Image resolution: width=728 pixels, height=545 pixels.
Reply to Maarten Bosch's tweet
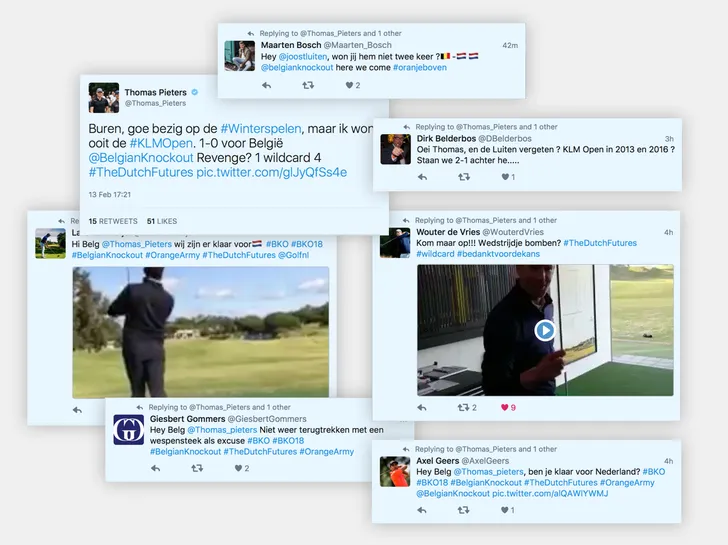(x=266, y=86)
